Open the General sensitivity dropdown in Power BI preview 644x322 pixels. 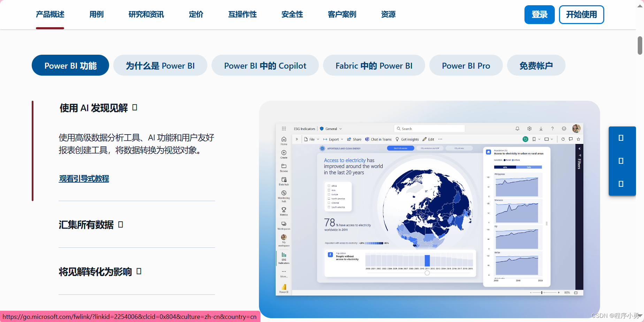coord(331,129)
